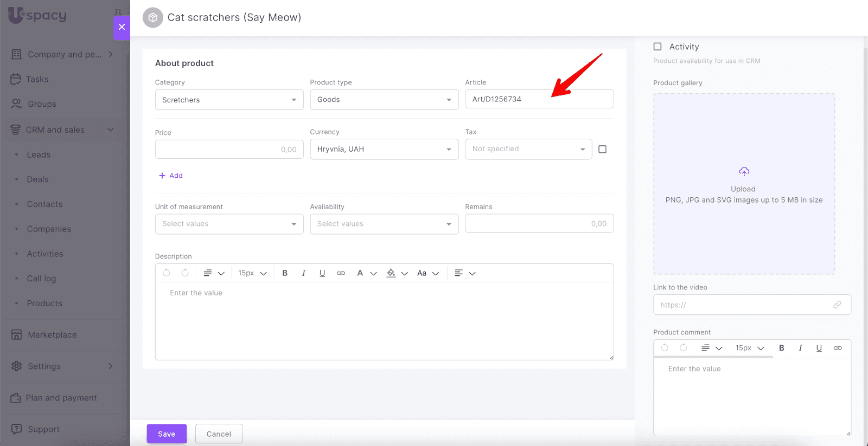Apply underline in Description editor toolbar
Viewport: 868px width, 446px height.
pos(322,273)
